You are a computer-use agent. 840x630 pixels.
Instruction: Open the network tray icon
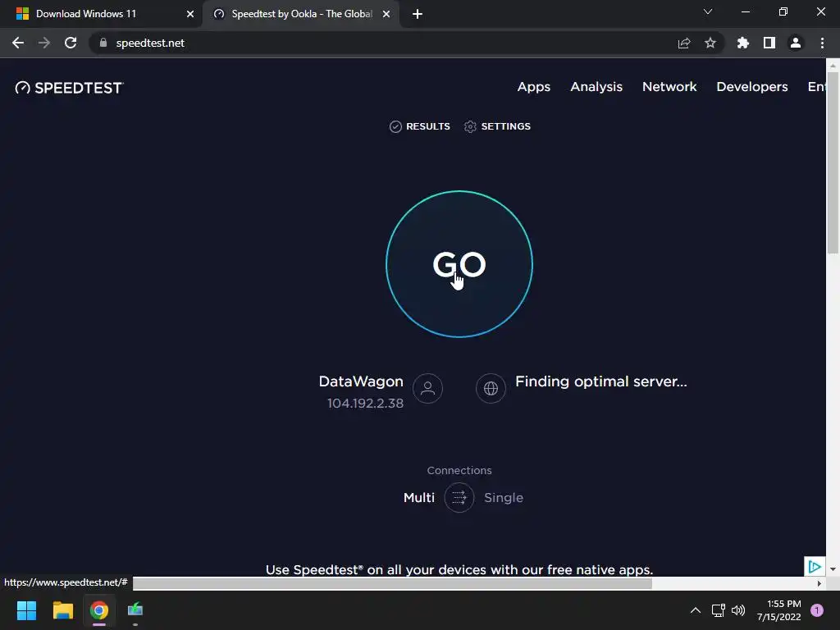pos(719,610)
